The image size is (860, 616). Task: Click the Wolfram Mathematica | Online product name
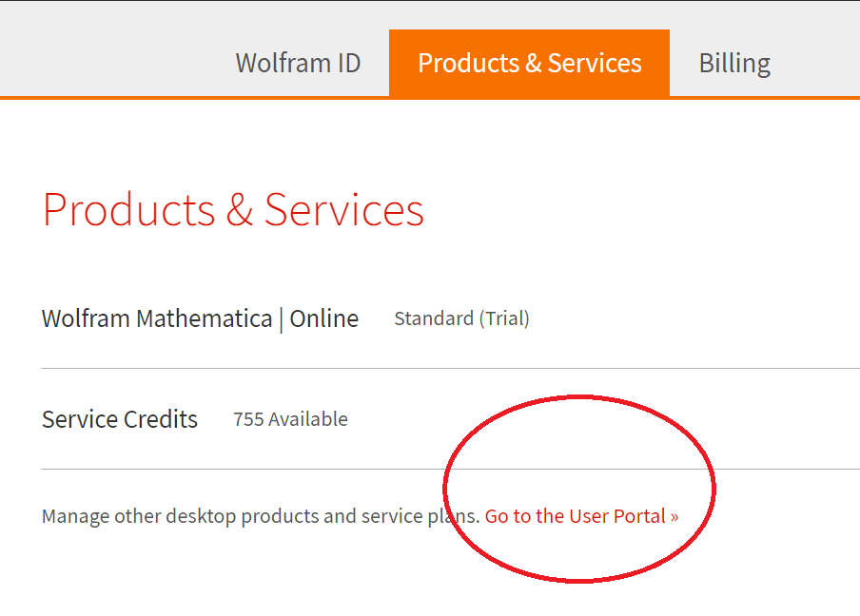[x=200, y=318]
